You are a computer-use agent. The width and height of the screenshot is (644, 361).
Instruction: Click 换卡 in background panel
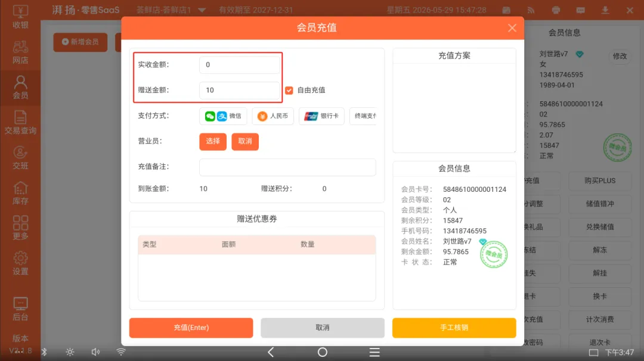coord(600,296)
